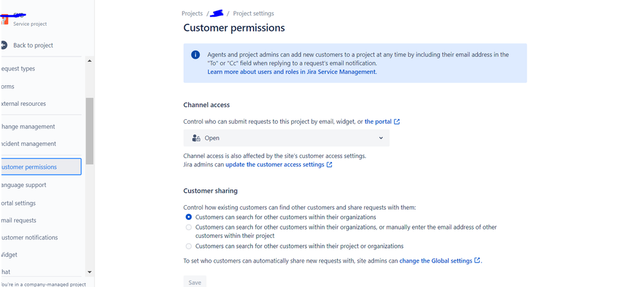Select 'search within their organizations' radio option
This screenshot has width=644, height=287.
coord(189,217)
